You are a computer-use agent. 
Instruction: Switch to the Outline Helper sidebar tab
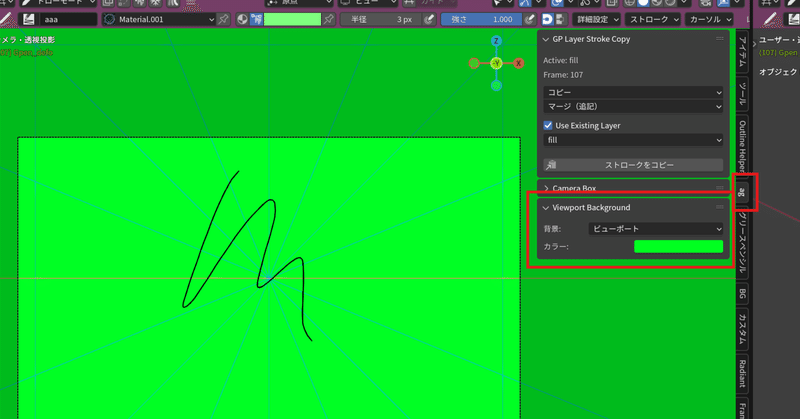click(x=742, y=145)
